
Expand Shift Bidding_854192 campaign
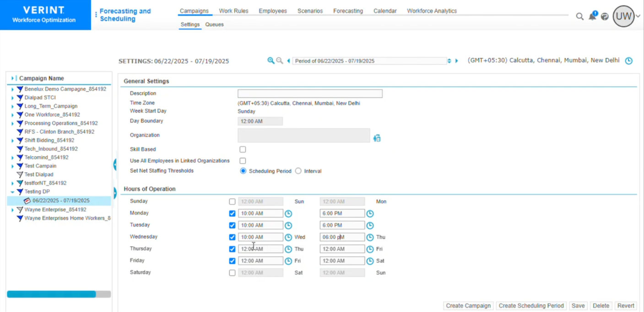coord(12,141)
